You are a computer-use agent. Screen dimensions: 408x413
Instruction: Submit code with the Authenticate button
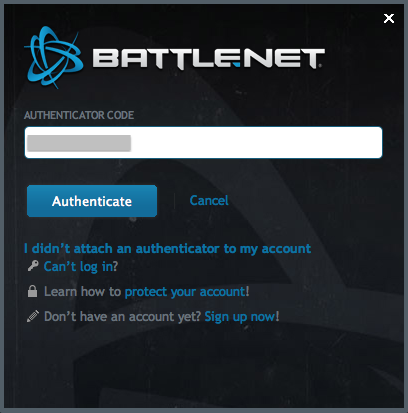point(92,201)
